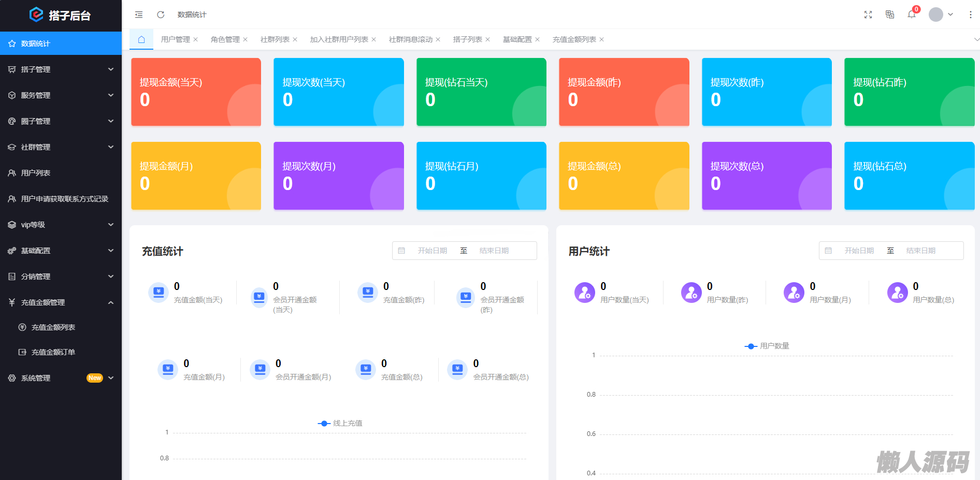Screen dimensions: 980x480
Task: Click the three-dot more options icon
Action: (x=970, y=14)
